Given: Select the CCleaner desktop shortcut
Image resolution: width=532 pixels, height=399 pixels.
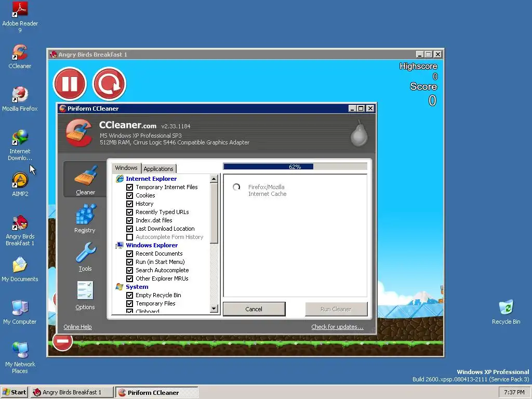Looking at the screenshot, I should (20, 57).
